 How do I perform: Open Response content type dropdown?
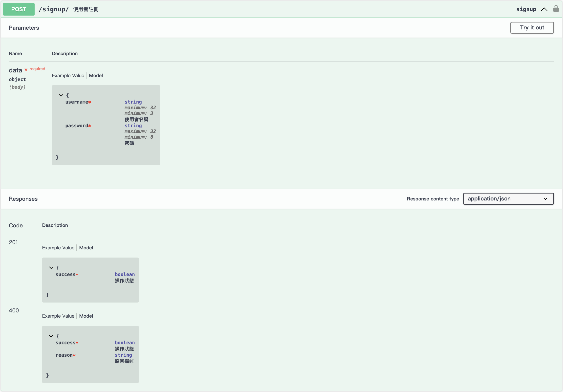pyautogui.click(x=508, y=199)
